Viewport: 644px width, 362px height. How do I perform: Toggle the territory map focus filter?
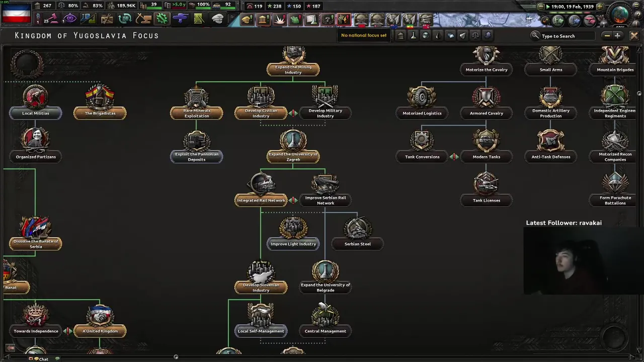pyautogui.click(x=488, y=35)
